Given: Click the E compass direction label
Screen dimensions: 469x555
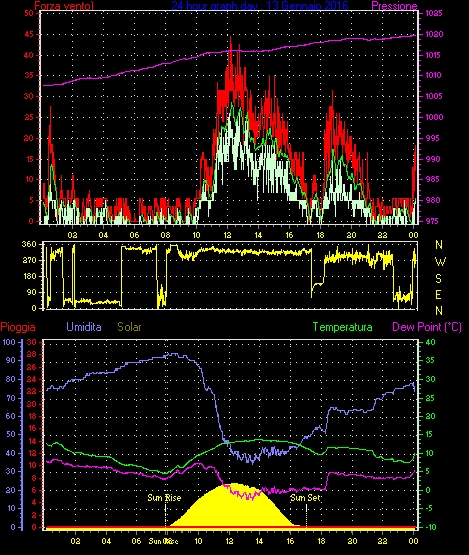Looking at the screenshot, I should point(438,294).
